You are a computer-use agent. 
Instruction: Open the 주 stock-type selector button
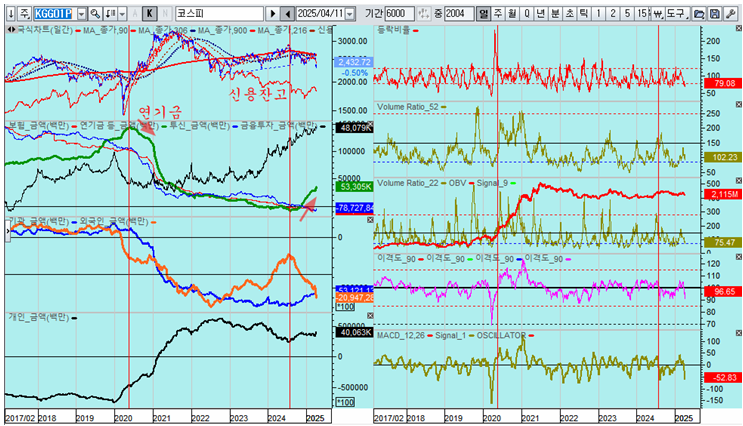[x=25, y=13]
